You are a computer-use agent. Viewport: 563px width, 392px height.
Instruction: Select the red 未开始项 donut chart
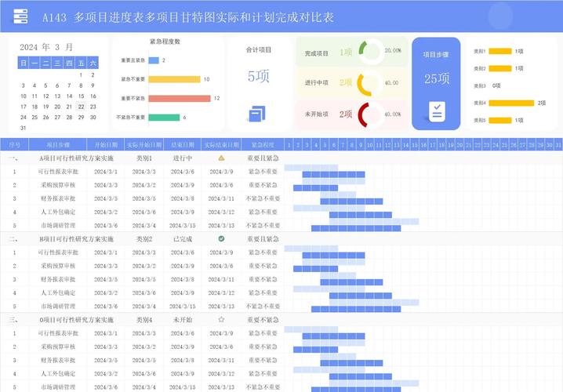[371, 114]
